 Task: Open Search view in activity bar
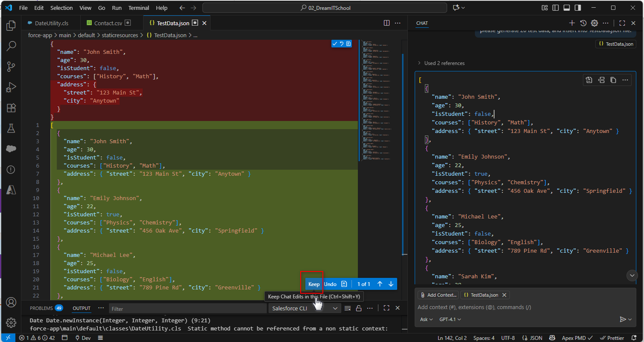coord(11,46)
